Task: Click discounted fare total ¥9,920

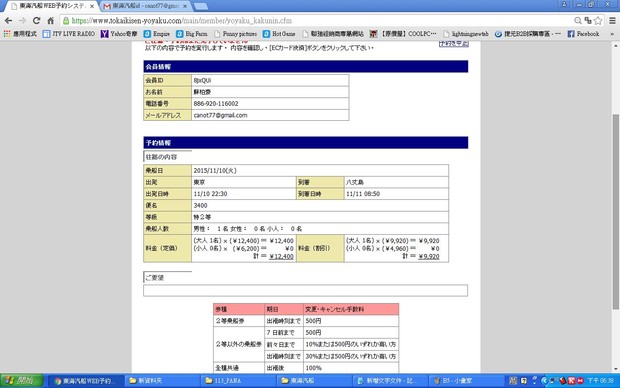Action: click(x=429, y=256)
